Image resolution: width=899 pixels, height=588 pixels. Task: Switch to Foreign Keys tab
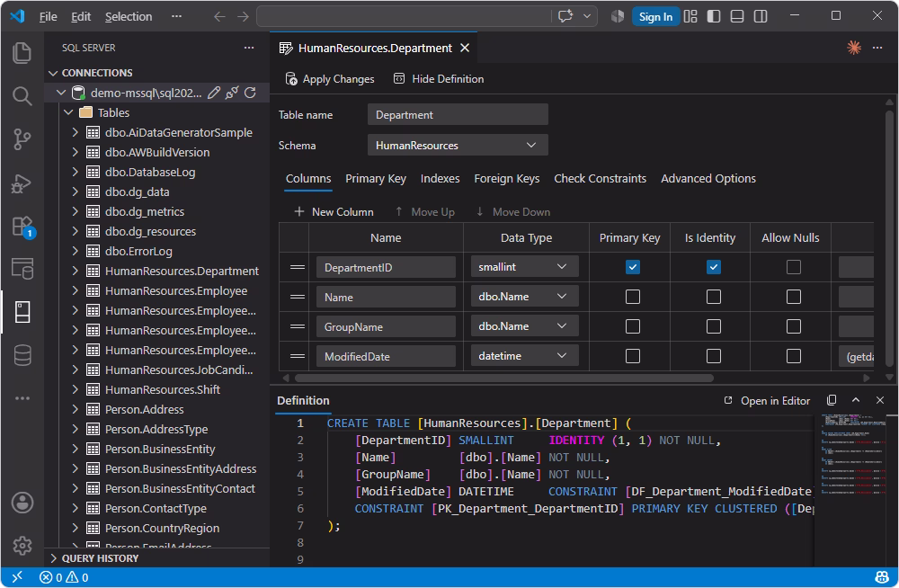point(506,178)
